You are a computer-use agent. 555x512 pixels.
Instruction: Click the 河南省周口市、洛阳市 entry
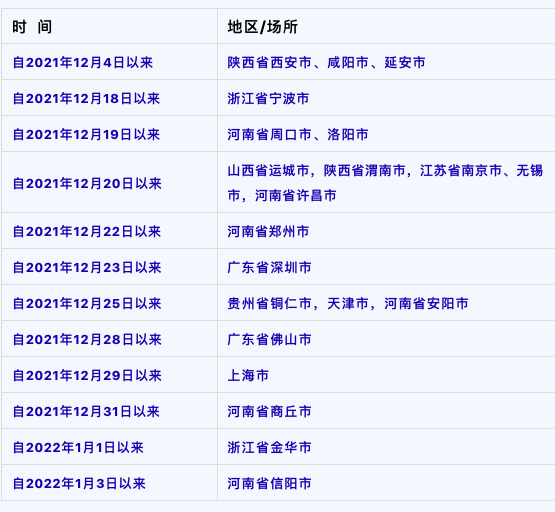(298, 134)
